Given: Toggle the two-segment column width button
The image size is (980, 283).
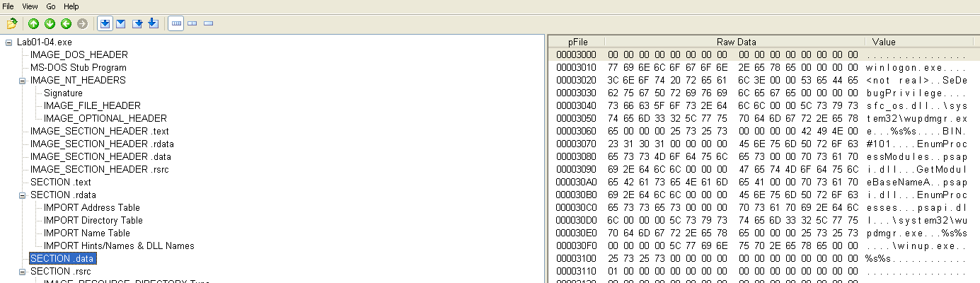Looking at the screenshot, I should pyautogui.click(x=192, y=23).
